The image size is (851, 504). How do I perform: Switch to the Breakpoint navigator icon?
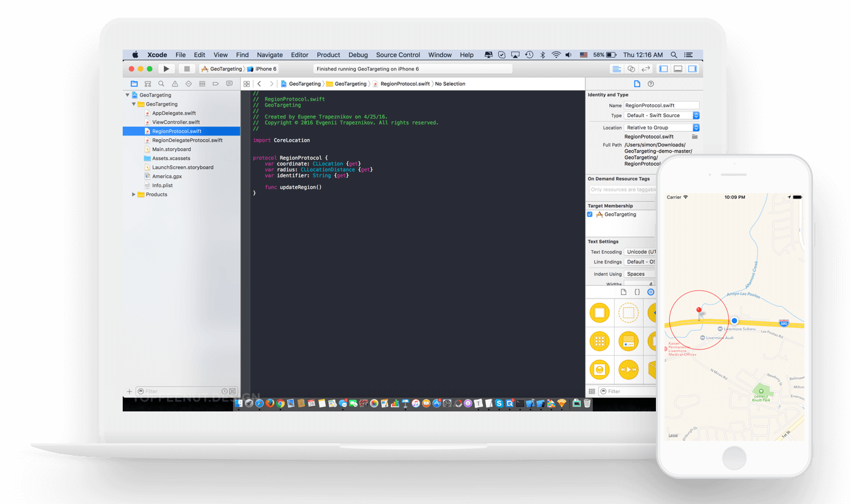[215, 84]
